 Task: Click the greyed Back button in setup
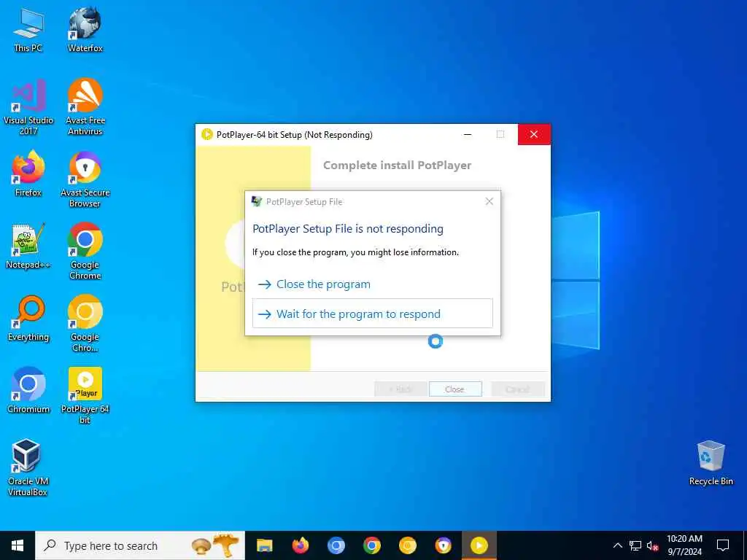pos(400,389)
